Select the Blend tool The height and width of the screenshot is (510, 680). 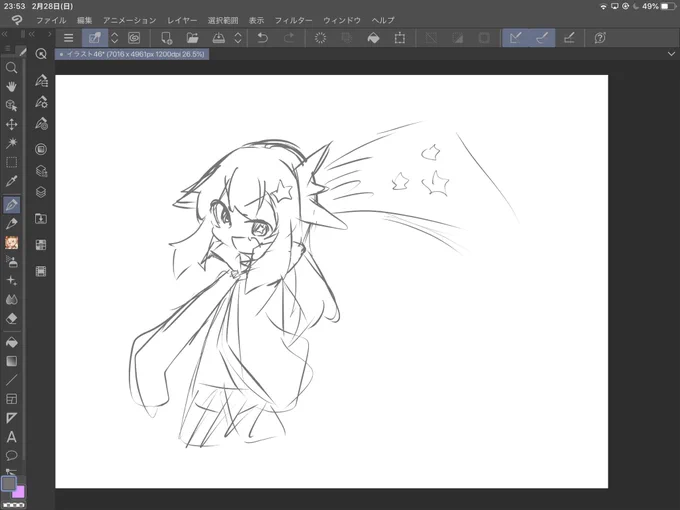[11, 300]
